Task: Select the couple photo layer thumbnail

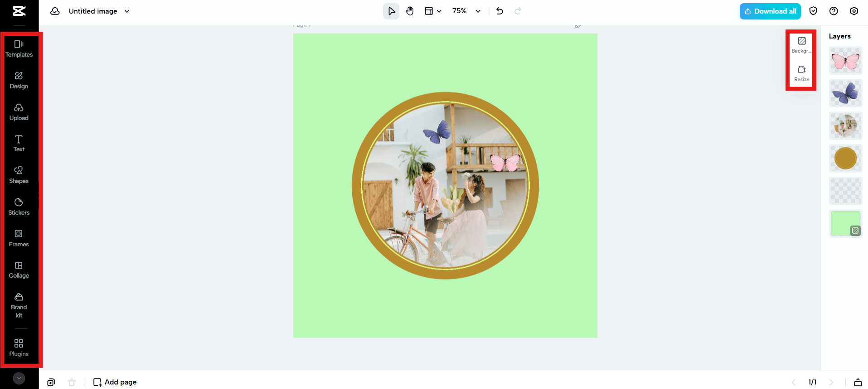Action: 845,126
